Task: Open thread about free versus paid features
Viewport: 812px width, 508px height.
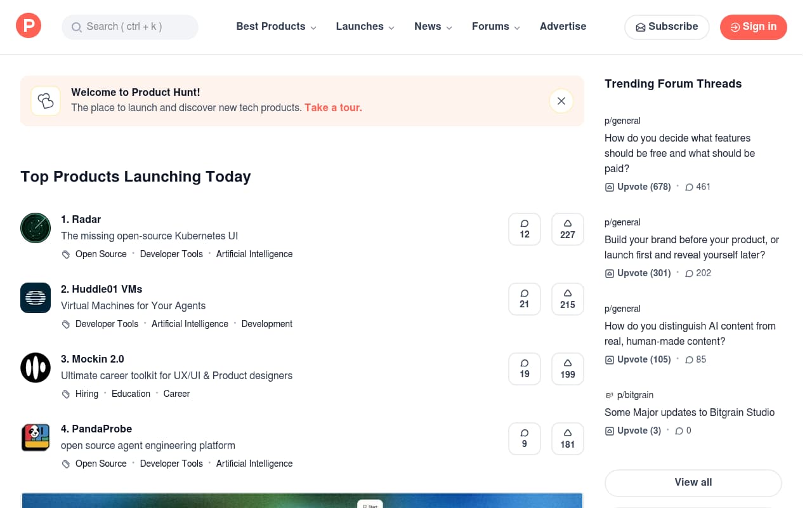Action: tap(679, 153)
